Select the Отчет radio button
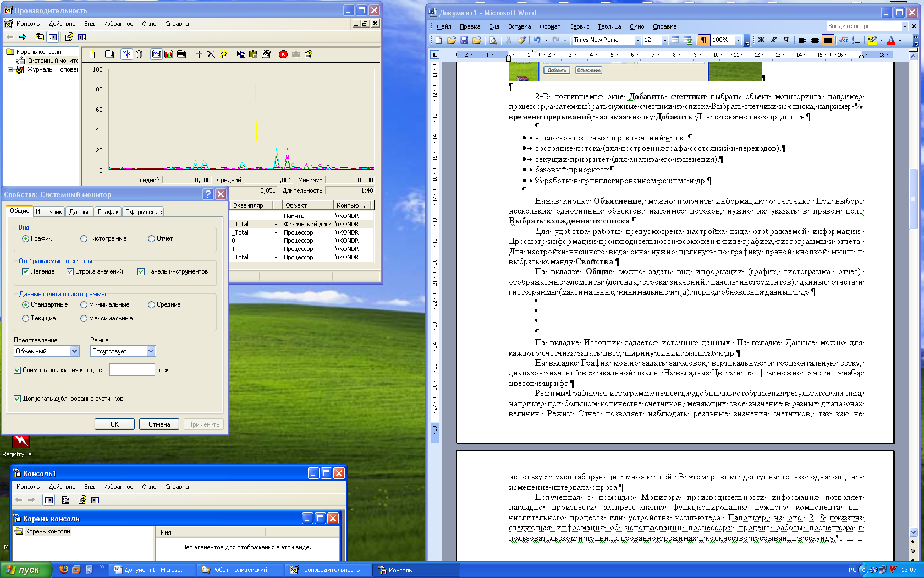The height and width of the screenshot is (578, 924). coord(160,238)
